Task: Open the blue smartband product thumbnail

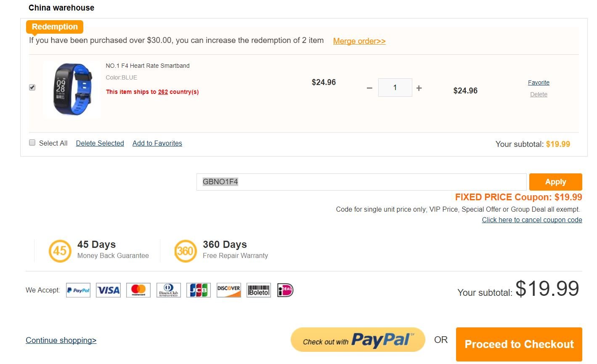Action: (x=72, y=89)
